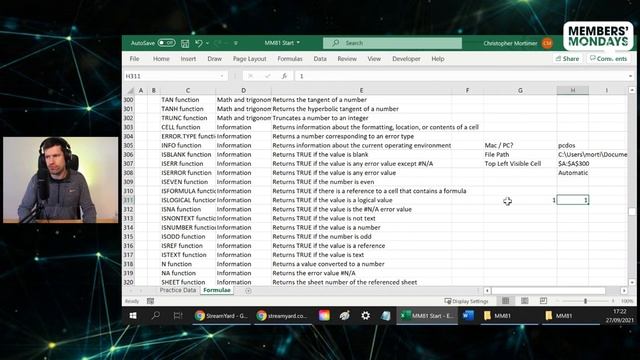Screen dimensions: 640x360
Task: Open the Undo history dropdown arrow
Action: [207, 43]
